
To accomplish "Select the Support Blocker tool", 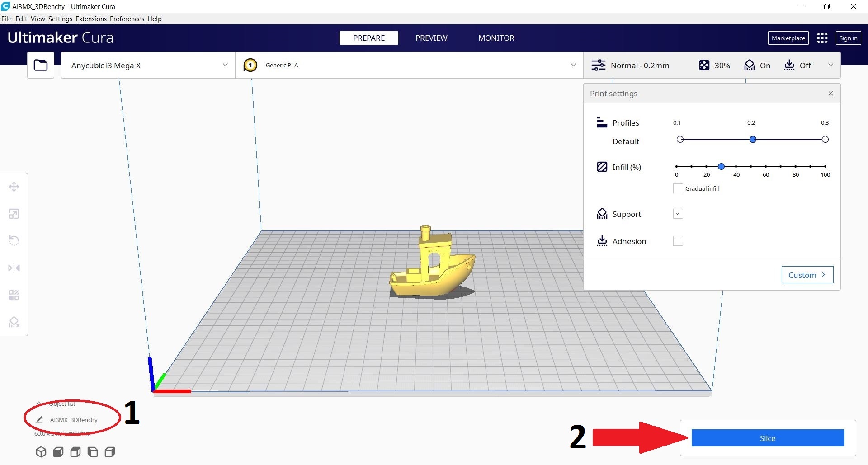I will pos(14,322).
